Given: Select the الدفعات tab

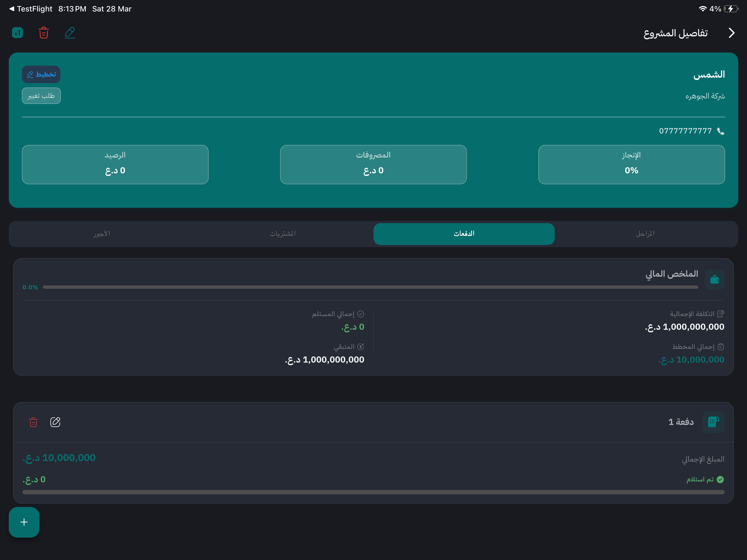Looking at the screenshot, I should point(464,234).
